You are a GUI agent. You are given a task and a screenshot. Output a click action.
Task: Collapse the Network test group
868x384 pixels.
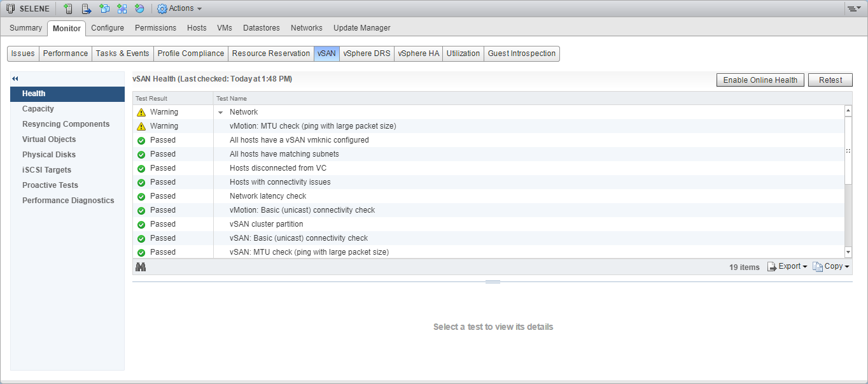tap(221, 113)
